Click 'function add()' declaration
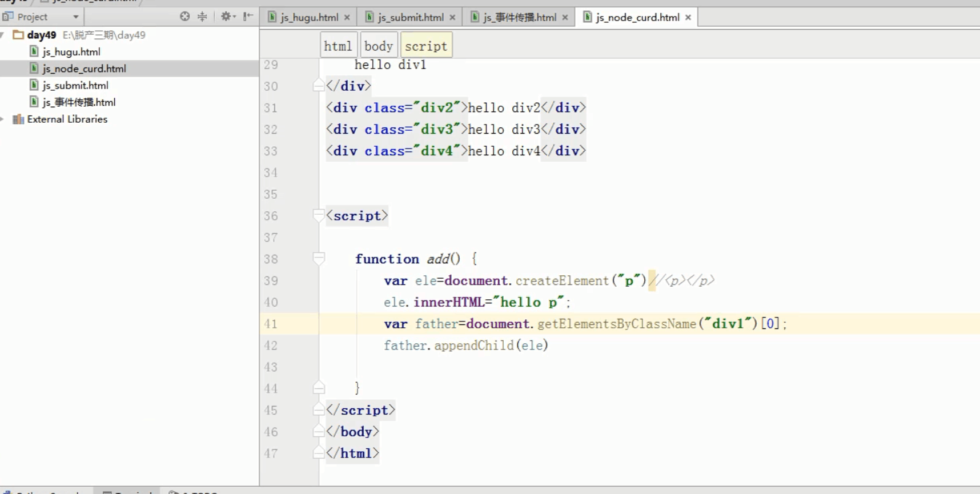 408,259
